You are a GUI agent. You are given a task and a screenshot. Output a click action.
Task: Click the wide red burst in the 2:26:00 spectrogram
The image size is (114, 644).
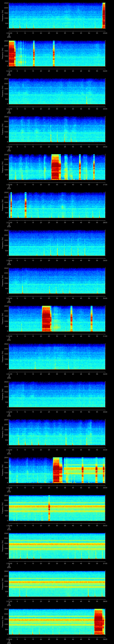coord(56,167)
